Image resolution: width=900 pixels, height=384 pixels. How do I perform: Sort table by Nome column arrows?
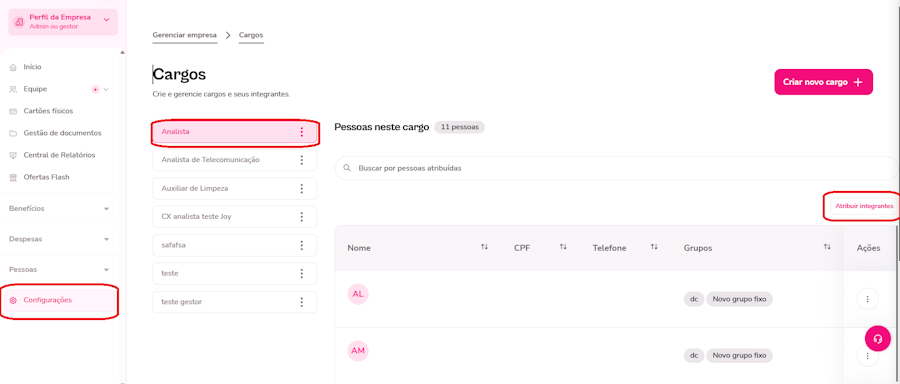pyautogui.click(x=484, y=247)
